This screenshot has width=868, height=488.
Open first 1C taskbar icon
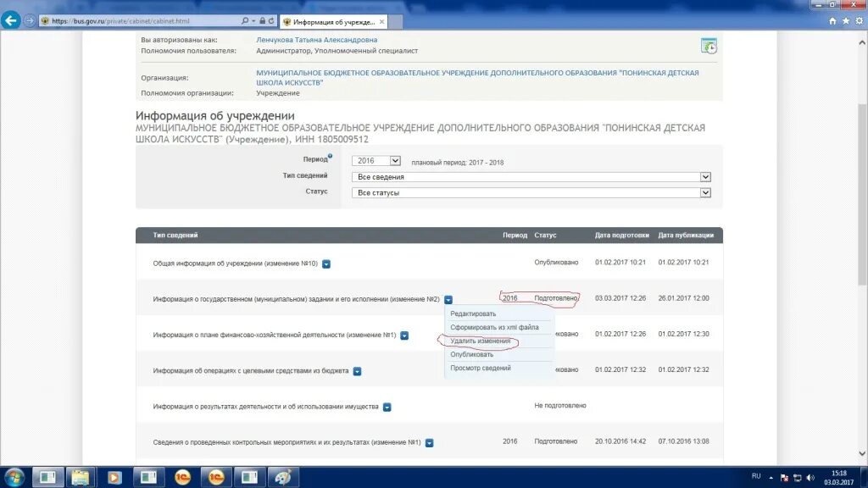(182, 477)
